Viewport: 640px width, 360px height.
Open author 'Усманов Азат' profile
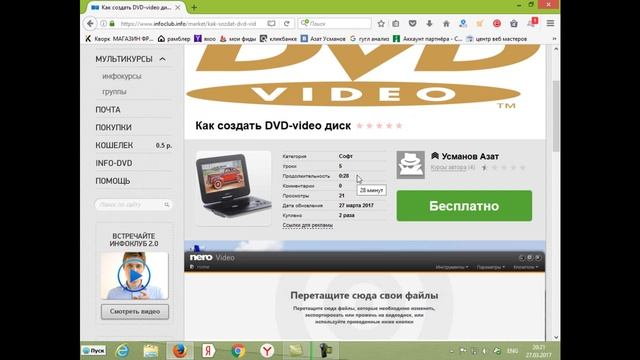[470, 156]
